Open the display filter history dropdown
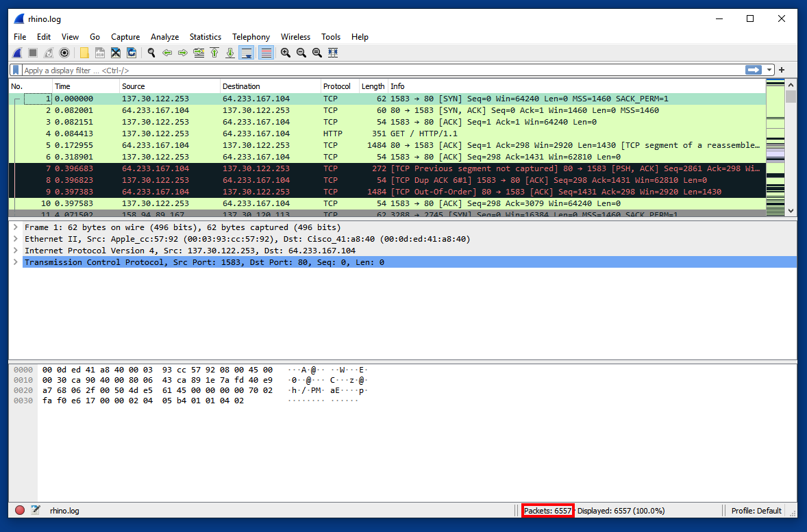 click(x=770, y=70)
